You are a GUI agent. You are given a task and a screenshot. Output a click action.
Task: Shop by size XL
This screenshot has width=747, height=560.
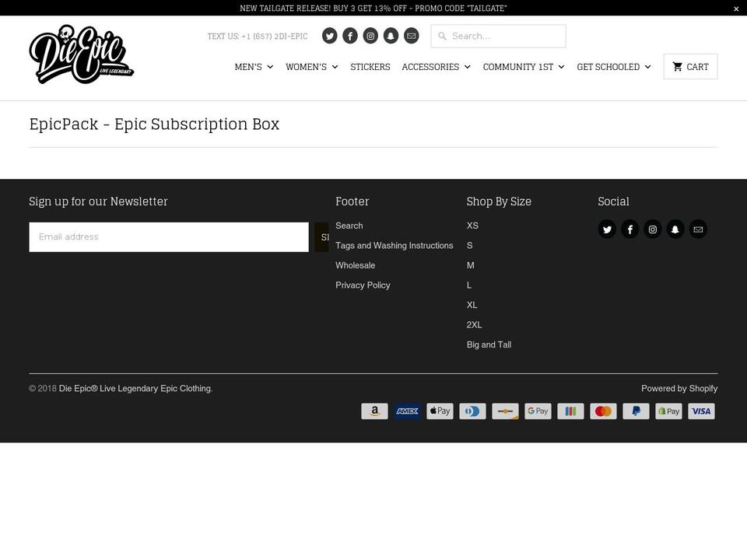pyautogui.click(x=472, y=305)
